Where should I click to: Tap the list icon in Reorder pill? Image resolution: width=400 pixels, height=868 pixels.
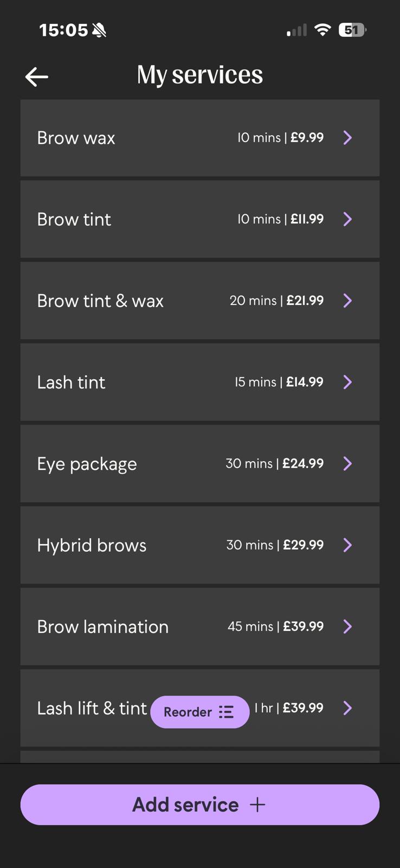click(226, 712)
